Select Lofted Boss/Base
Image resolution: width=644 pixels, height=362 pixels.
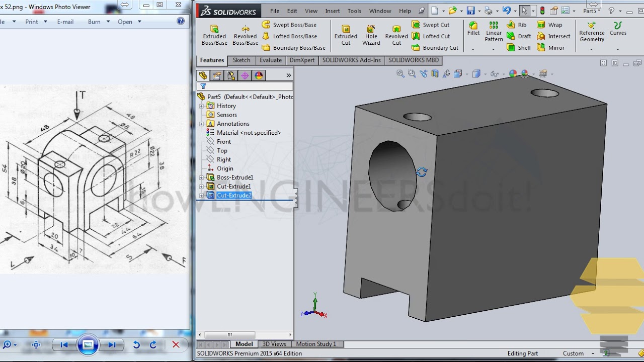(289, 36)
